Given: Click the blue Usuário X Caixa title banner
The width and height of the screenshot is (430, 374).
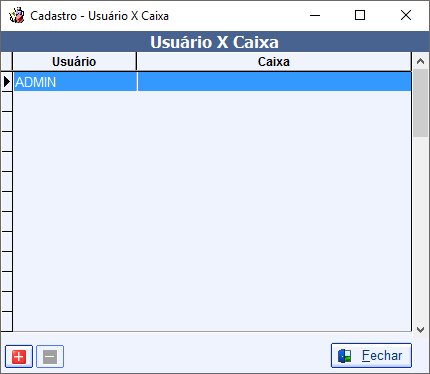Looking at the screenshot, I should (x=215, y=42).
